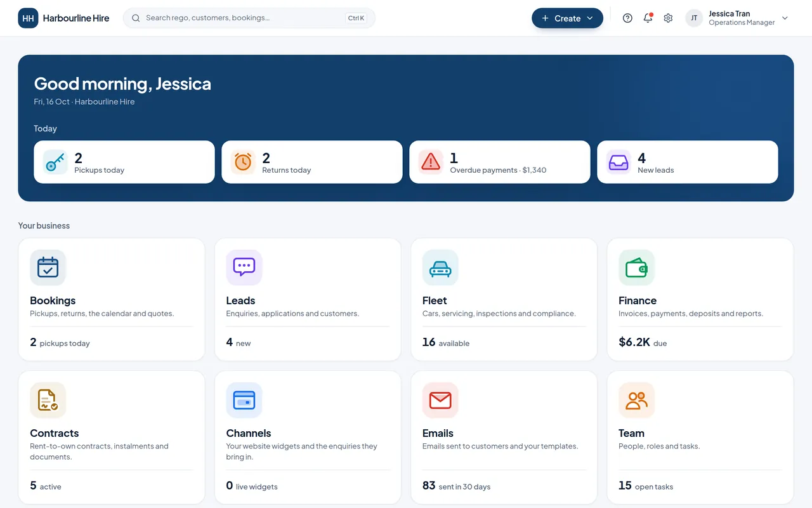
Task: Open the Channels section title
Action: point(249,433)
